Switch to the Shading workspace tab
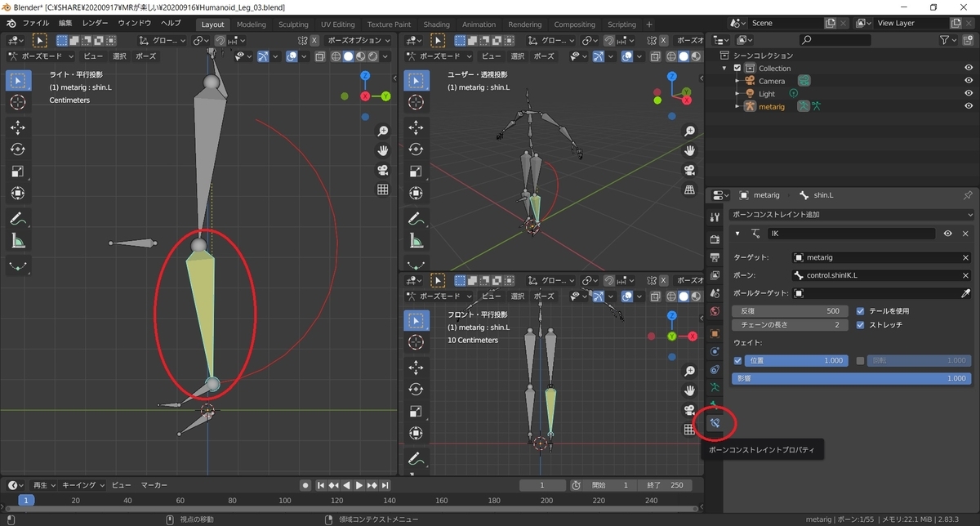The width and height of the screenshot is (980, 526). click(x=436, y=25)
